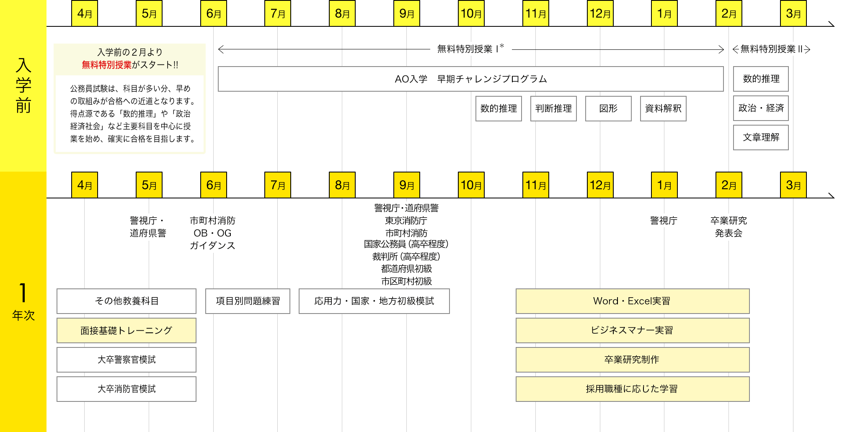This screenshot has width=868, height=432.
Task: Click the red 無料特別授業 text
Action: tap(106, 65)
